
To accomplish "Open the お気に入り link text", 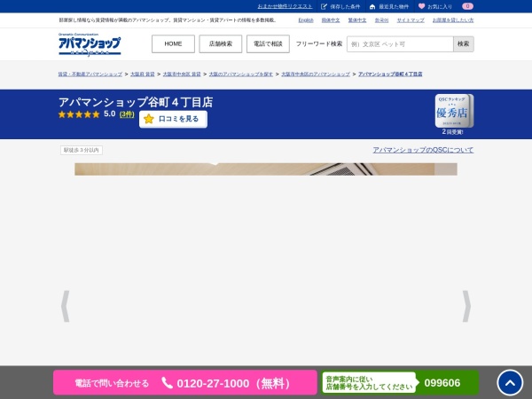I will (440, 6).
